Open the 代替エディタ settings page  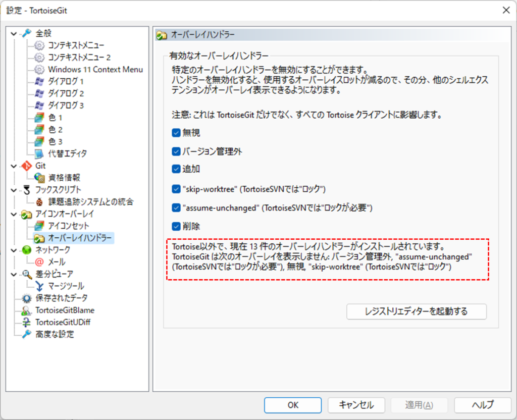click(x=68, y=153)
